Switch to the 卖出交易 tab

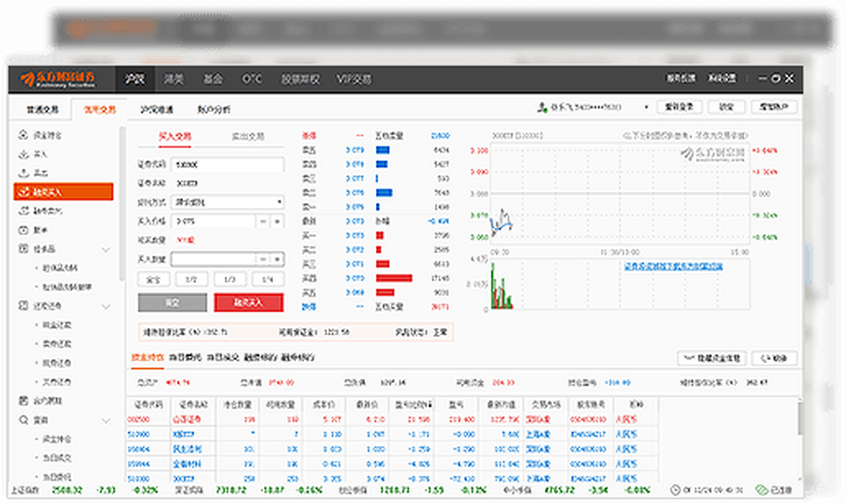(x=247, y=137)
